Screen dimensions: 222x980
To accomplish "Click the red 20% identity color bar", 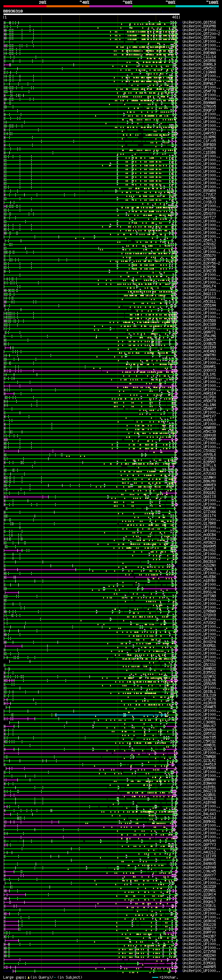I will pos(25,6).
